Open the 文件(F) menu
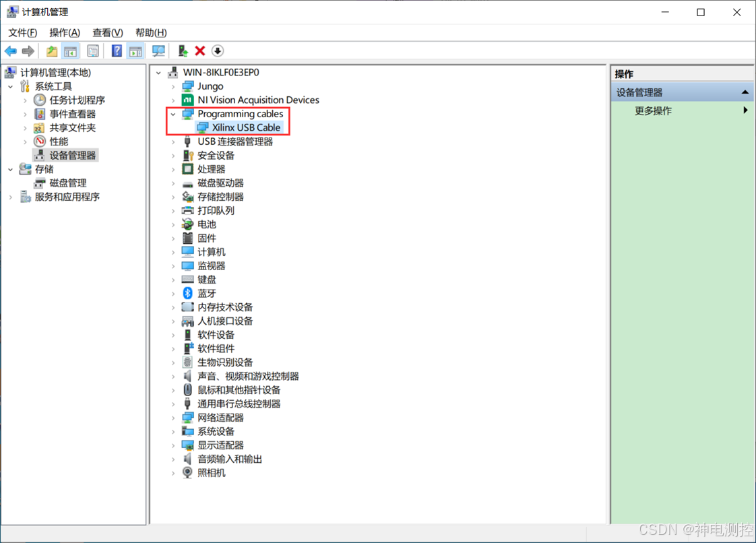The width and height of the screenshot is (756, 543). [x=23, y=32]
